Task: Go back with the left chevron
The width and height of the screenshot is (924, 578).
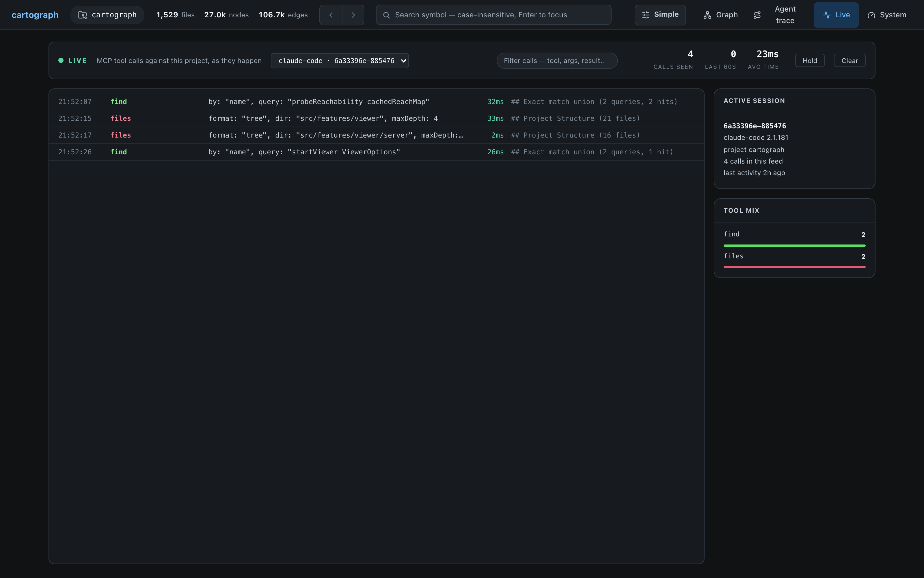Action: (x=331, y=15)
